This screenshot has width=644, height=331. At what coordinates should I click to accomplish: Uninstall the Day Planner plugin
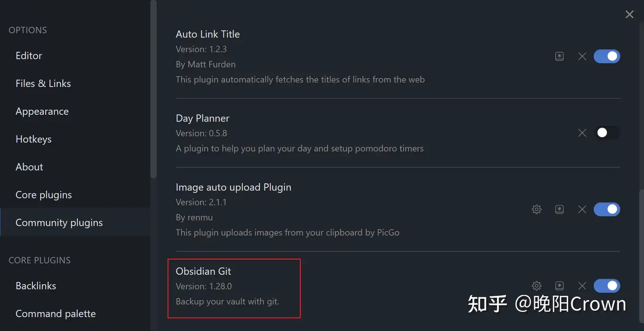click(582, 133)
